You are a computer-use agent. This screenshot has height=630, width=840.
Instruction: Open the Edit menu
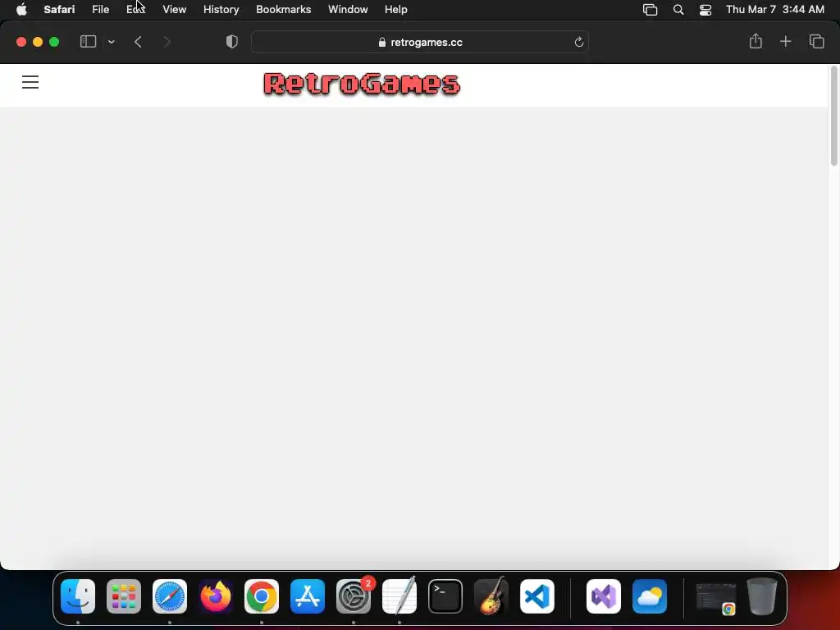click(x=135, y=9)
